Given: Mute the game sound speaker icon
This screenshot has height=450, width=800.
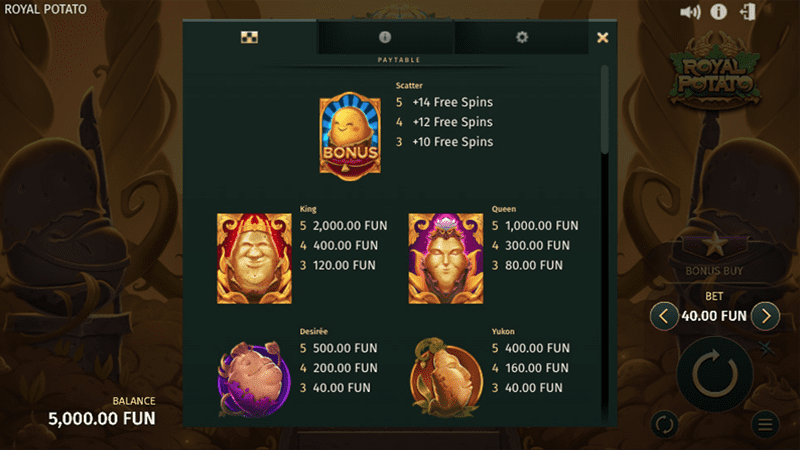Looking at the screenshot, I should (690, 12).
